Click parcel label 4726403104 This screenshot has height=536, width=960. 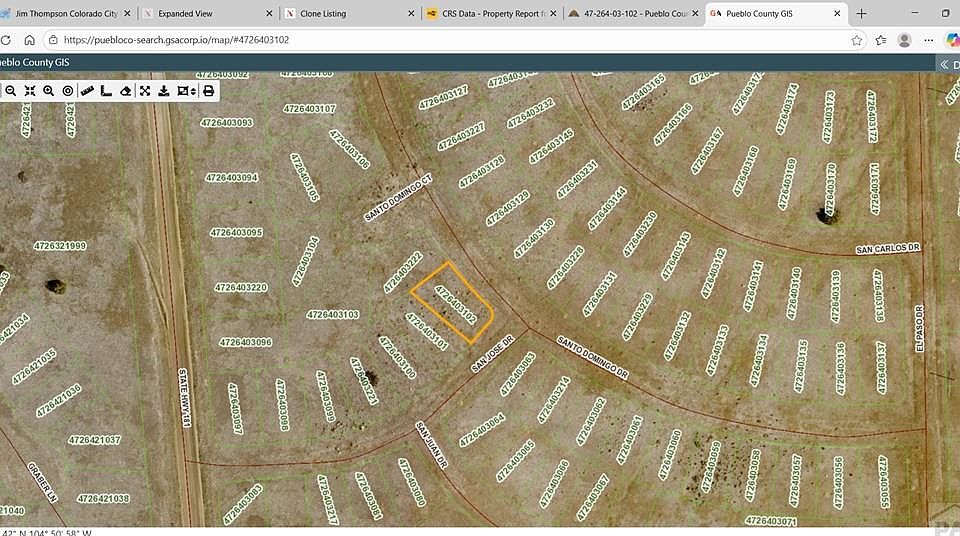click(305, 261)
